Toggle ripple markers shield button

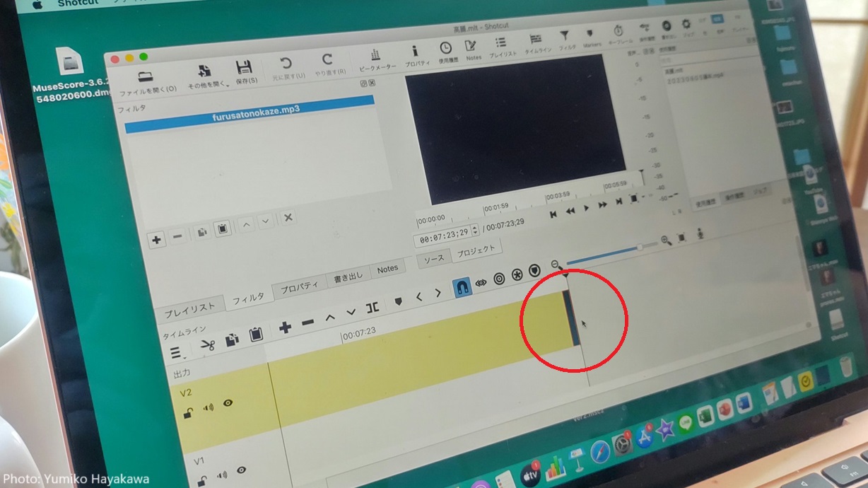[535, 270]
